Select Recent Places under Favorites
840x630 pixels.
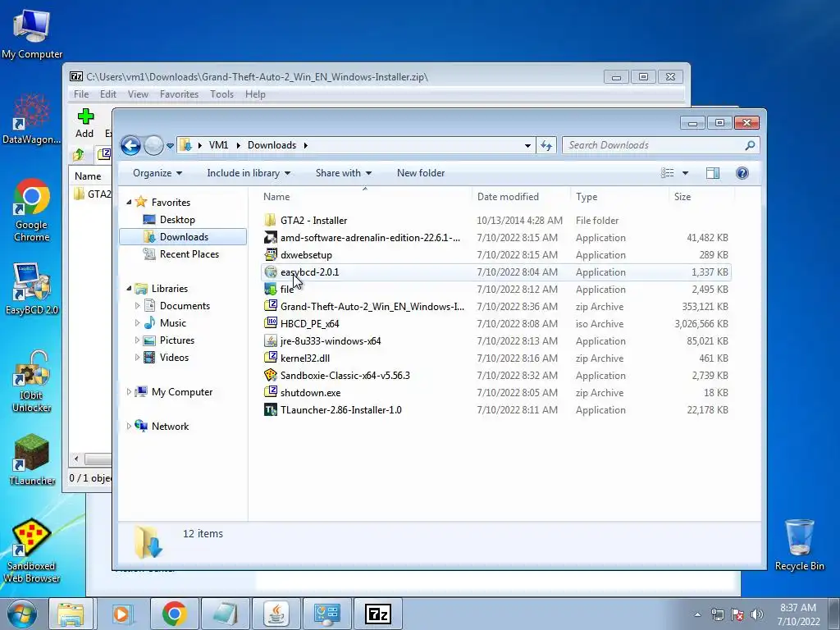(x=189, y=254)
